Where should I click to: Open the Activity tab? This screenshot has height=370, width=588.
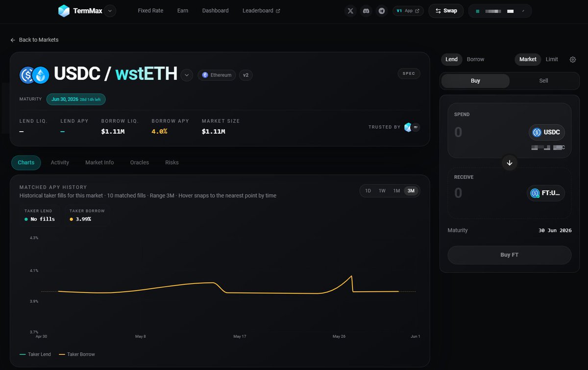point(60,162)
